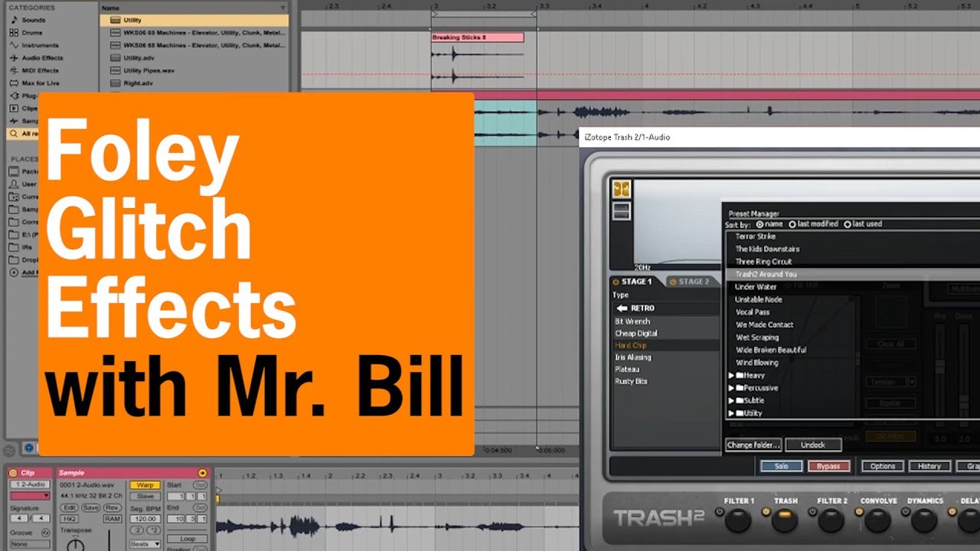Click the sample Save button
This screenshot has height=551, width=980.
(x=90, y=508)
